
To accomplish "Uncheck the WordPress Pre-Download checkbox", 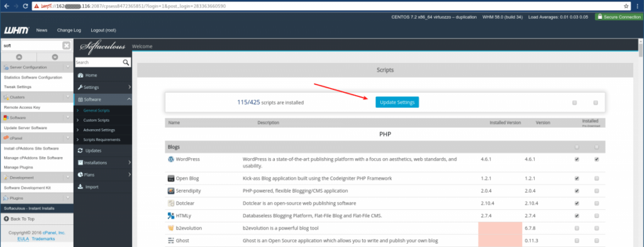I will point(596,159).
